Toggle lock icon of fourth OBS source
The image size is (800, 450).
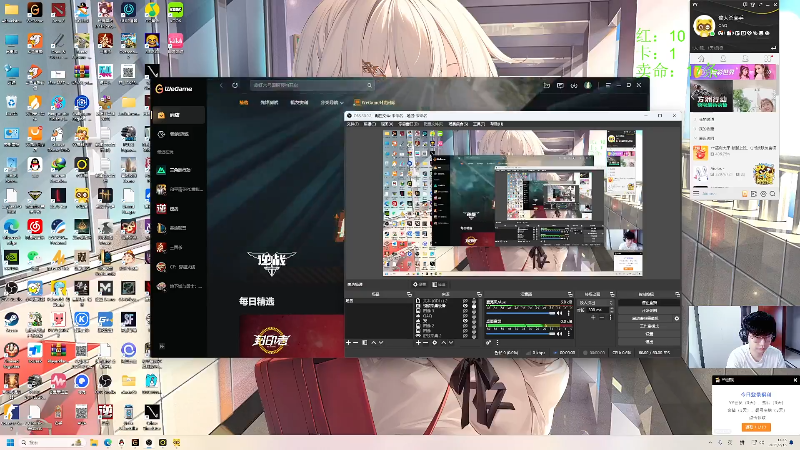point(474,316)
